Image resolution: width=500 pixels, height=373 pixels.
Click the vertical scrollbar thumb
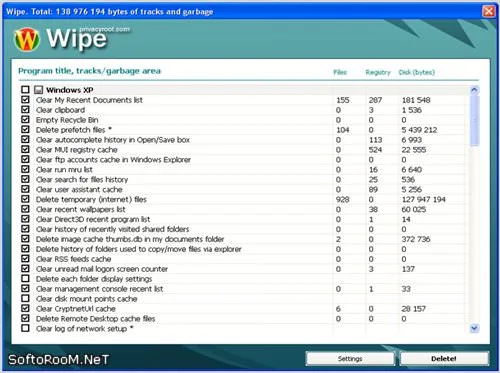[x=474, y=120]
